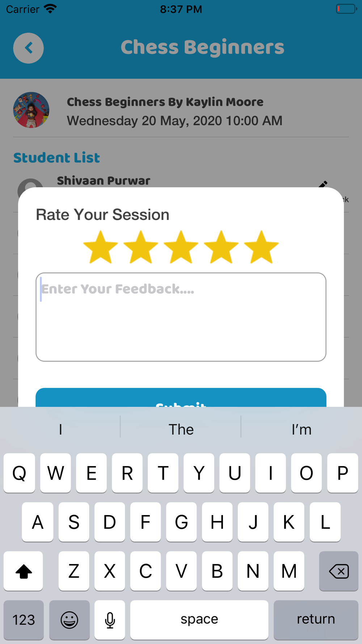Open the emoji keyboard

tap(69, 619)
